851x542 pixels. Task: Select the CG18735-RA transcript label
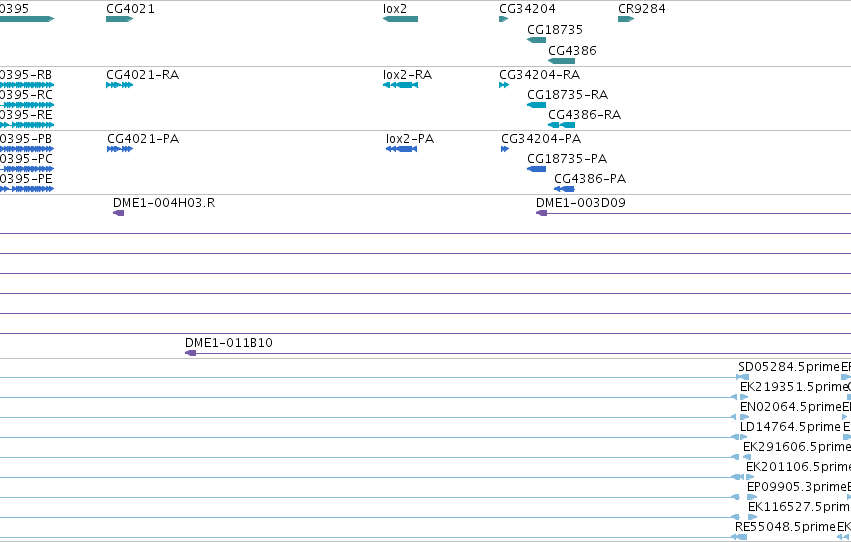tap(567, 94)
